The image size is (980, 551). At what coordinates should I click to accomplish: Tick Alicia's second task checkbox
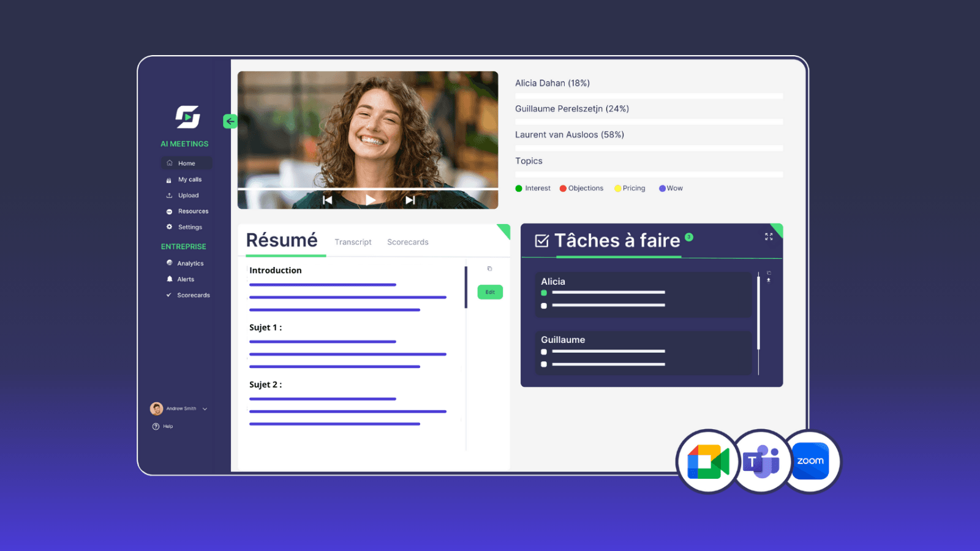point(544,305)
